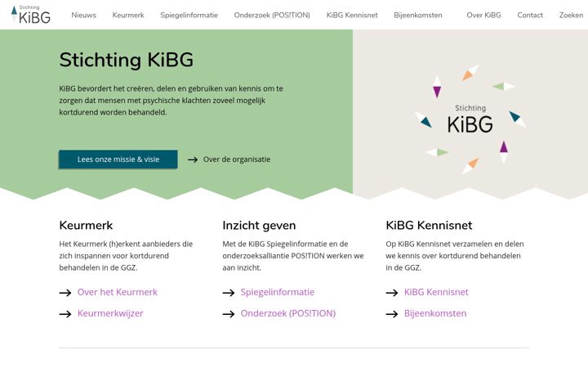Open Bijeenkomsten in the navigation bar
The image size is (588, 368).
(x=418, y=16)
